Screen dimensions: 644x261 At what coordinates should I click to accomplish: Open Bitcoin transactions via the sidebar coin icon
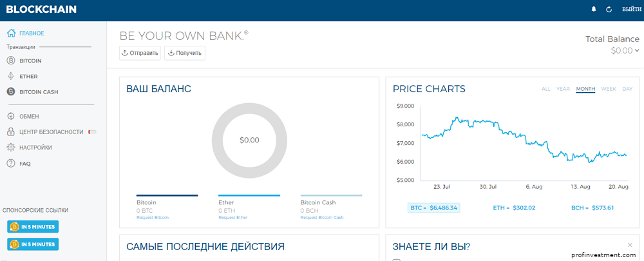click(10, 61)
